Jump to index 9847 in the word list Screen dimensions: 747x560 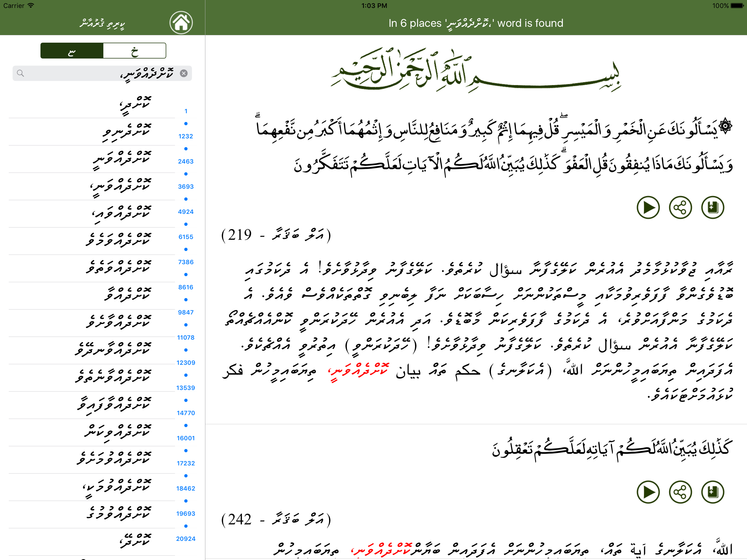coord(186,313)
